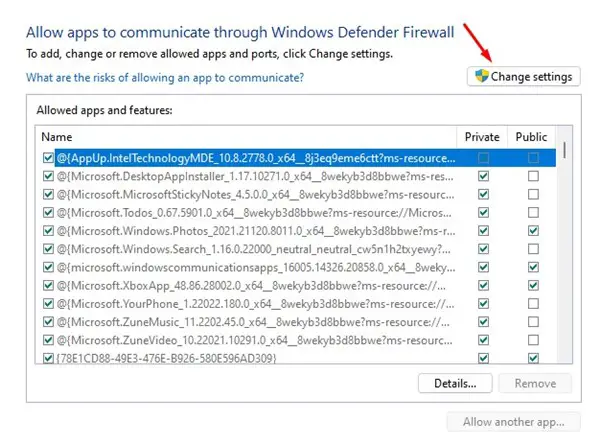Image resolution: width=600 pixels, height=444 pixels.
Task: Select the {78E1CD88-49E3-476E-B926-580E596AD309} entry text
Action: pos(166,358)
